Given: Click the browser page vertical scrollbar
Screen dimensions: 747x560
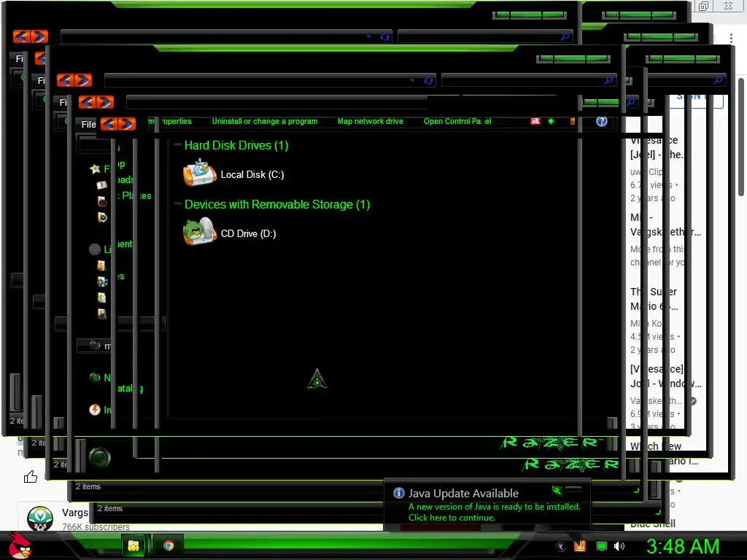Looking at the screenshot, I should (x=741, y=136).
